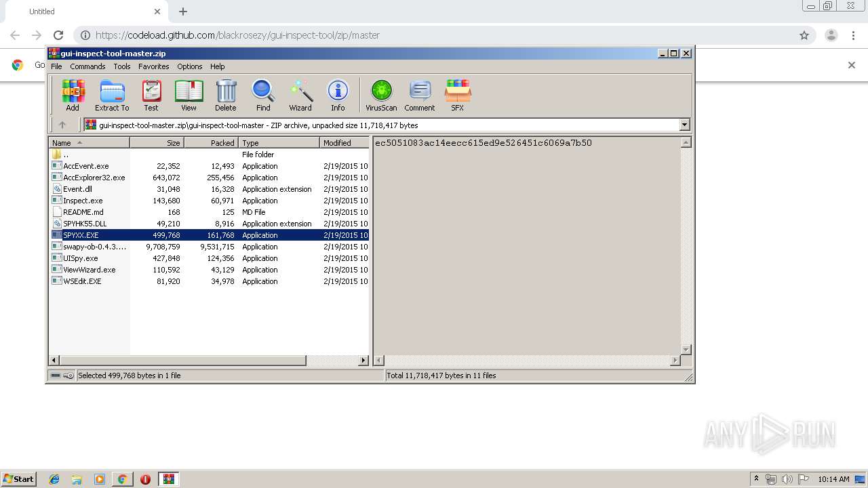This screenshot has height=488, width=868.
Task: Select the SPYXX.EXE row
Action: click(x=209, y=235)
